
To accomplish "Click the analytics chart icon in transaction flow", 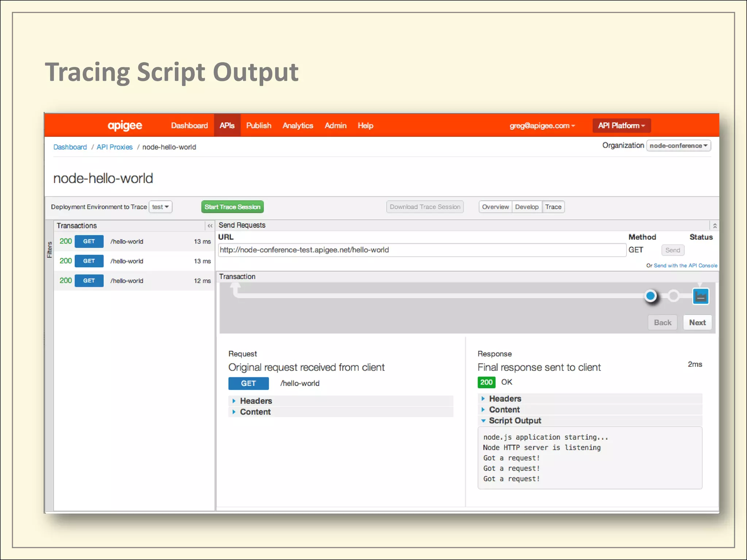I will click(700, 296).
